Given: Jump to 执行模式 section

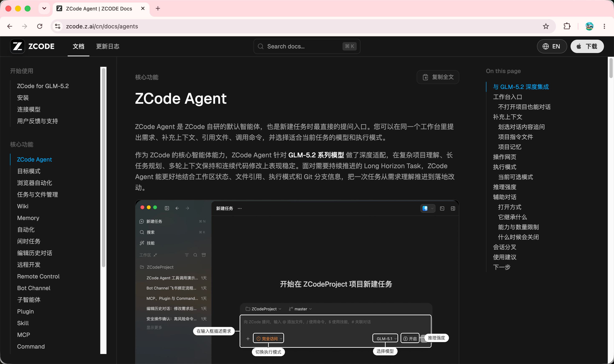Looking at the screenshot, I should (505, 167).
